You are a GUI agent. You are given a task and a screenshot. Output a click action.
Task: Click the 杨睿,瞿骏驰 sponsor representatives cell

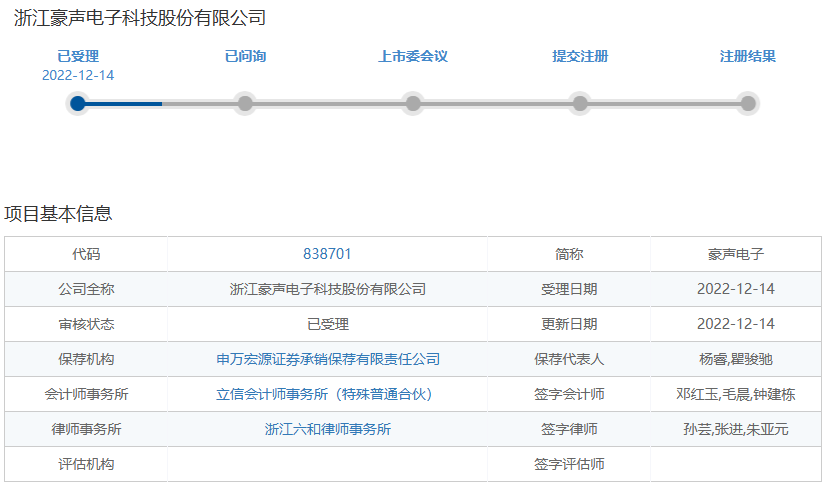(736, 359)
